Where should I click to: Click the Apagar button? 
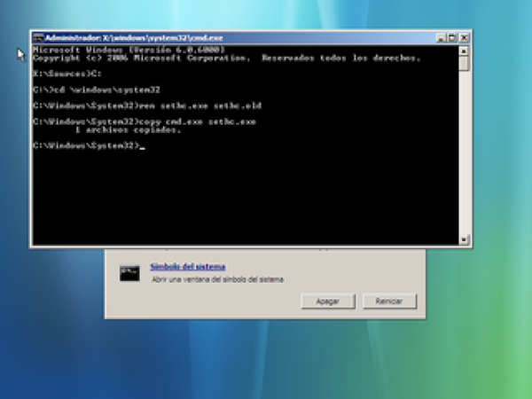328,301
